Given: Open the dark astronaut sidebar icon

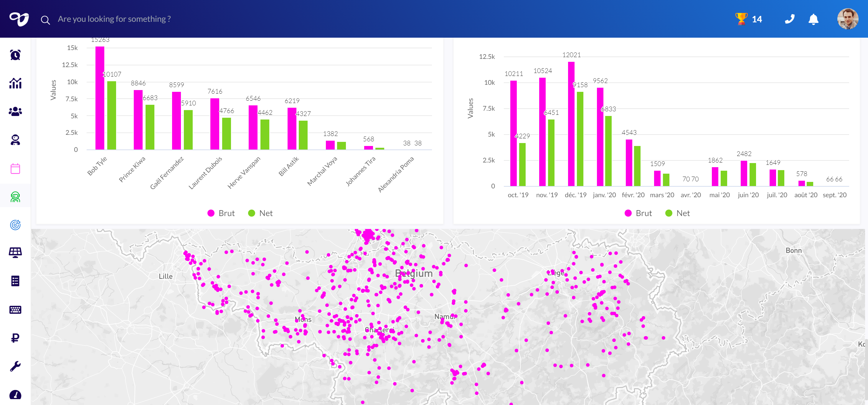Looking at the screenshot, I should click(15, 140).
